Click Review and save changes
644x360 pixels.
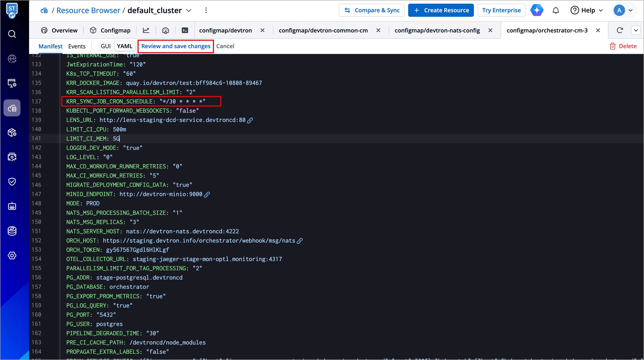[x=176, y=46]
